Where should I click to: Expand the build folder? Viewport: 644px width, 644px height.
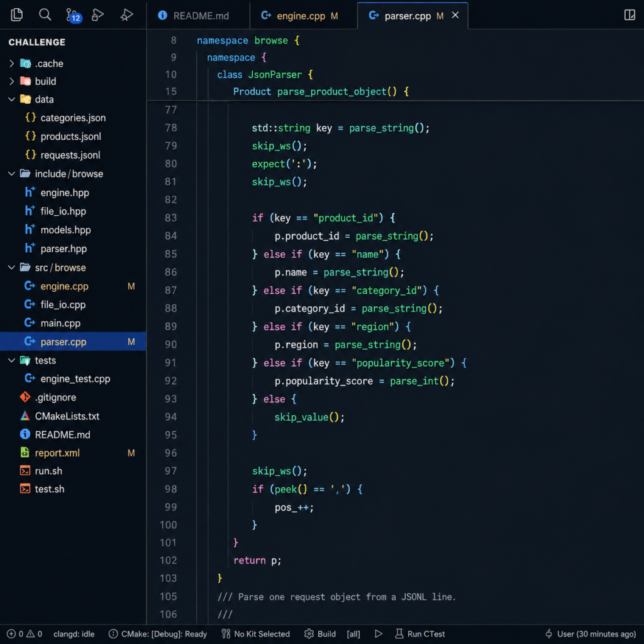11,81
